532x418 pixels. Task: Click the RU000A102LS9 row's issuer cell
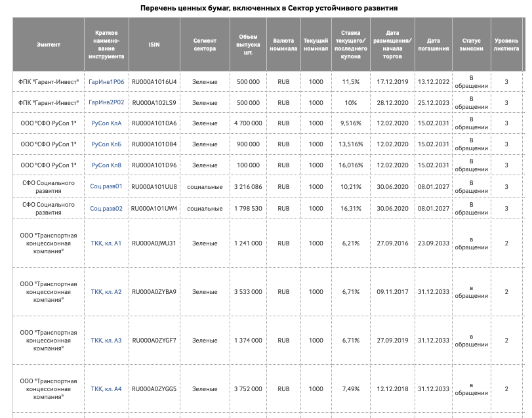pos(49,102)
